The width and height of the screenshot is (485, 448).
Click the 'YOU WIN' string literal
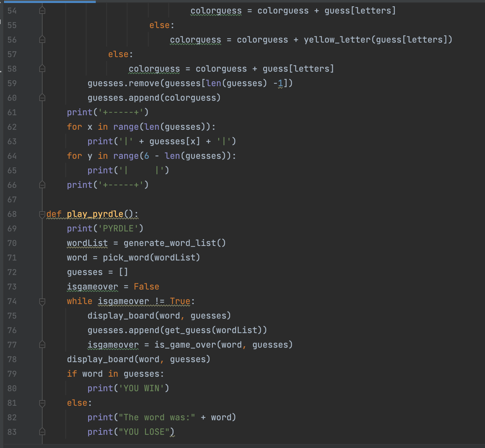(142, 388)
